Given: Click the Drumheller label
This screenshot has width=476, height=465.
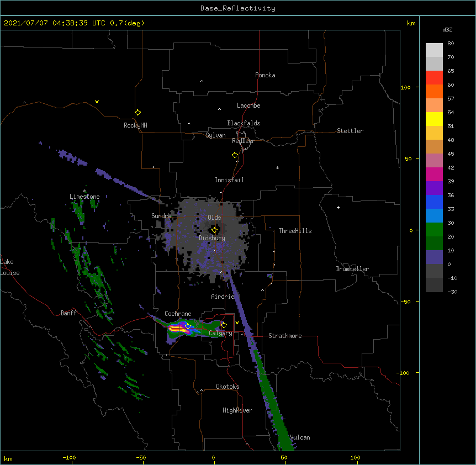Looking at the screenshot, I should (x=352, y=269).
